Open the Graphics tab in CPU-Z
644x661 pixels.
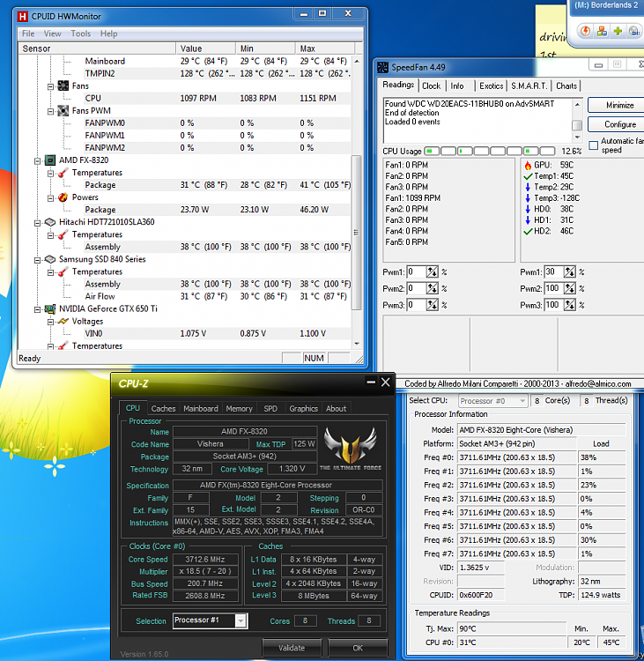(x=303, y=408)
